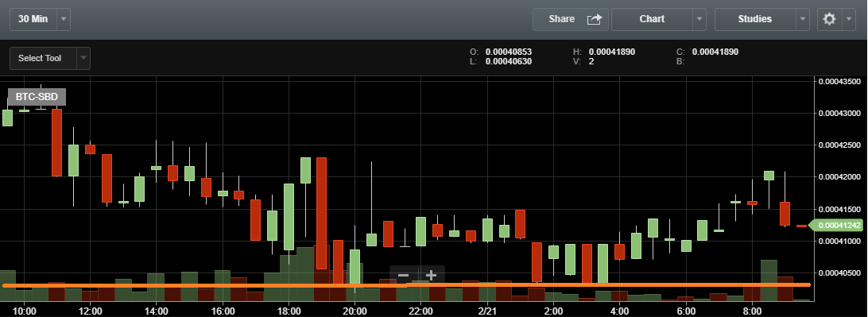Click the 8:00 time axis label
Image resolution: width=868 pixels, height=317 pixels.
tap(752, 311)
